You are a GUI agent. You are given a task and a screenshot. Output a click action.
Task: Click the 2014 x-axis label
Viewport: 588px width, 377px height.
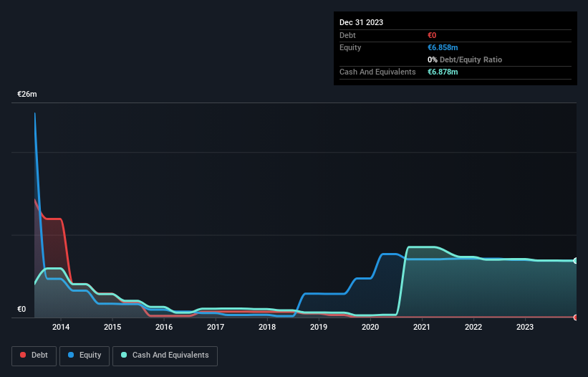point(61,327)
